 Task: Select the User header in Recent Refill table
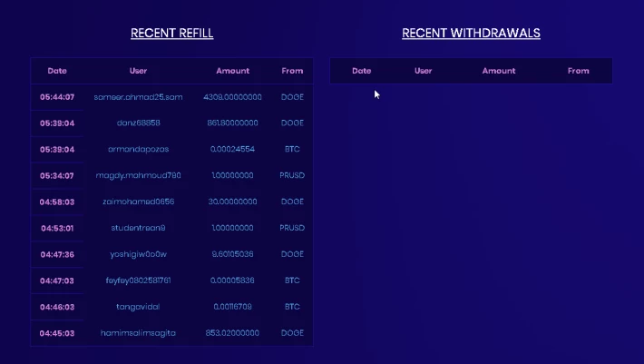click(138, 71)
